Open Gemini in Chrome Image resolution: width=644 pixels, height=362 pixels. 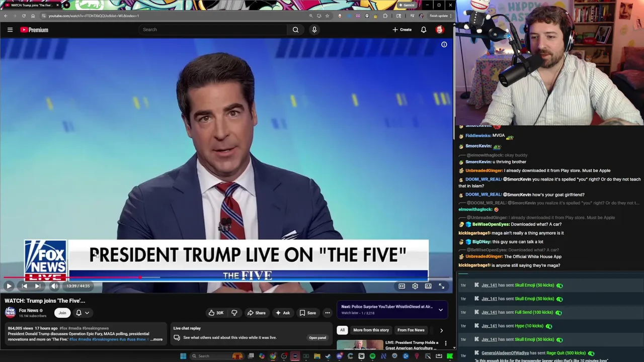click(x=407, y=5)
